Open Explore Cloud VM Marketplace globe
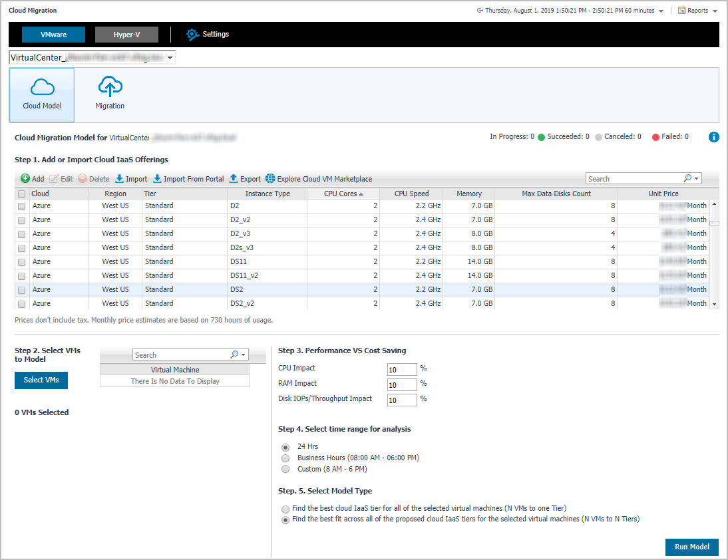The height and width of the screenshot is (560, 728). pyautogui.click(x=270, y=179)
